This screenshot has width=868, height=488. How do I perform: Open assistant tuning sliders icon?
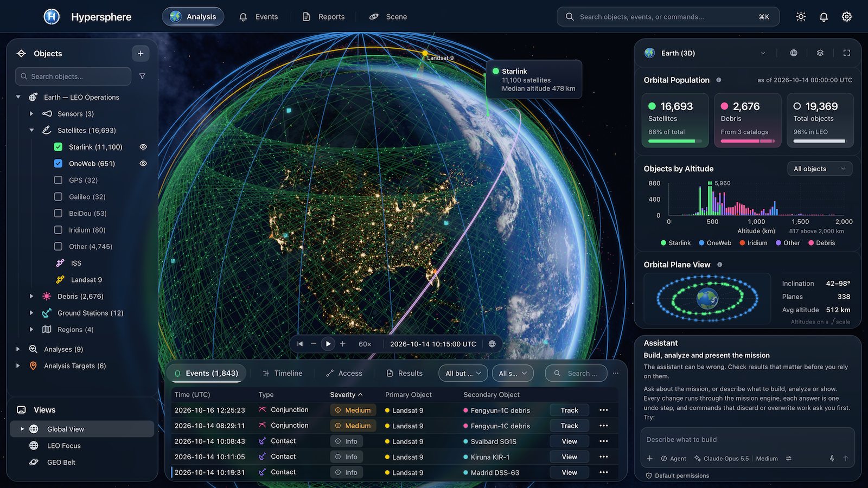(789, 458)
